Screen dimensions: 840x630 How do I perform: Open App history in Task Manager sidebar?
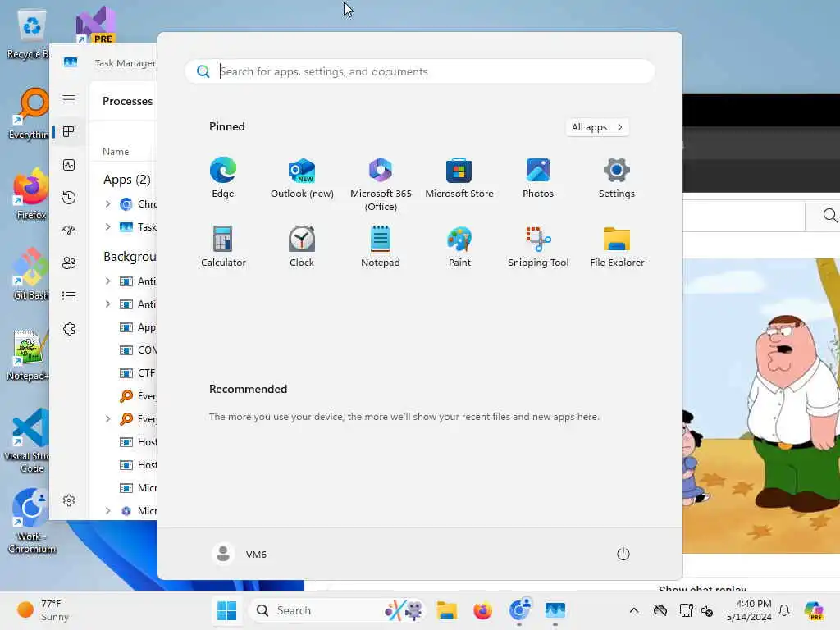[x=69, y=198]
